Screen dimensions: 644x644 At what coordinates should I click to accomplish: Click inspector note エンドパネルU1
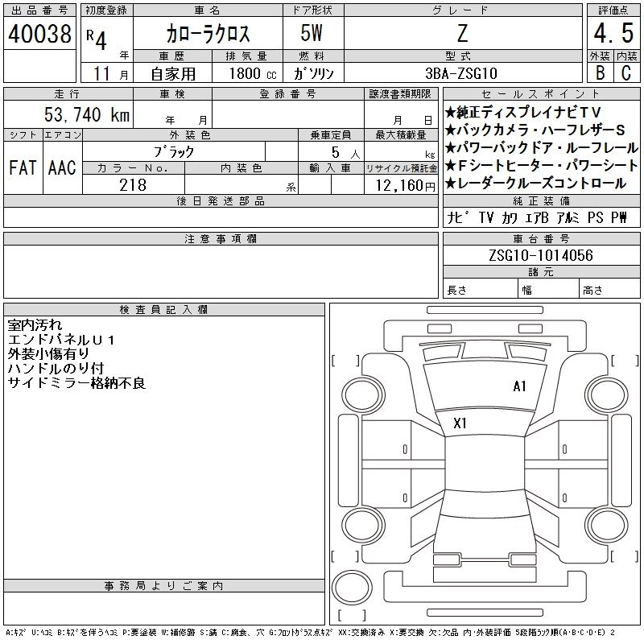[x=61, y=340]
